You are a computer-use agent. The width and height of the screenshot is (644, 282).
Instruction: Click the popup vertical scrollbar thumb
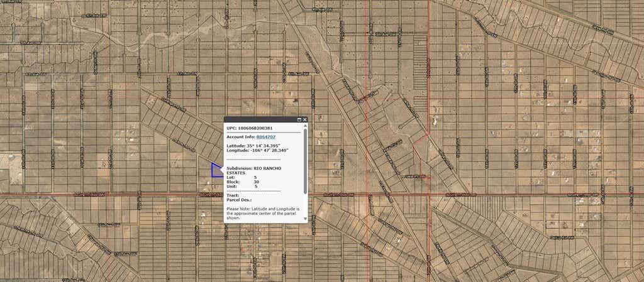(x=305, y=161)
